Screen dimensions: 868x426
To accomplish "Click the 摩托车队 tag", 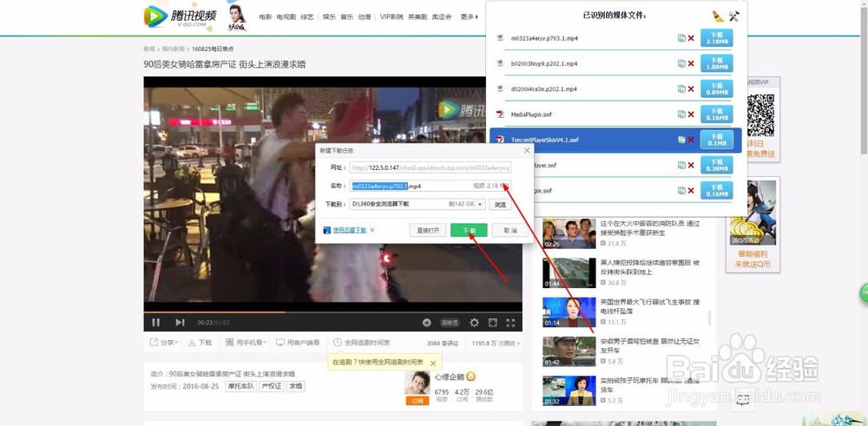I will tap(240, 386).
